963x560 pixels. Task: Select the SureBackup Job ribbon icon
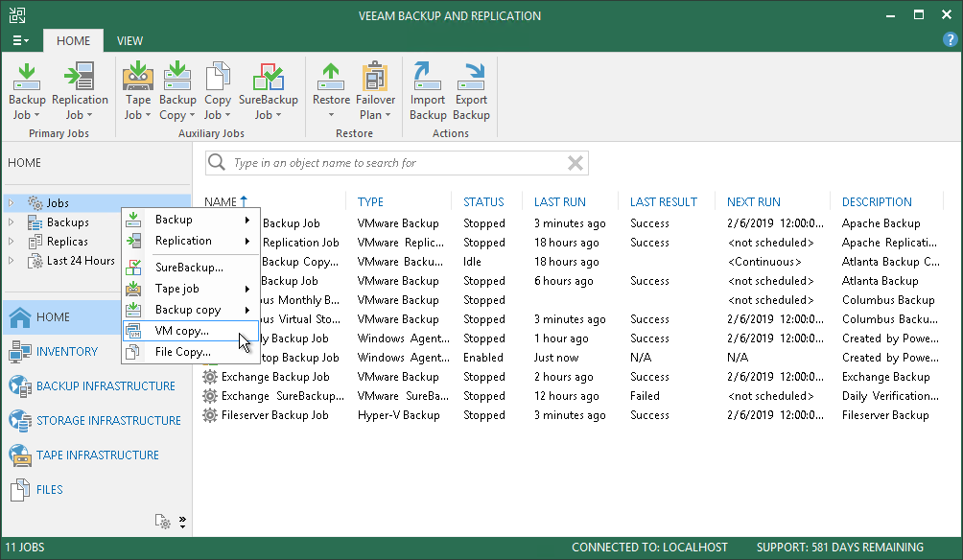[x=268, y=91]
